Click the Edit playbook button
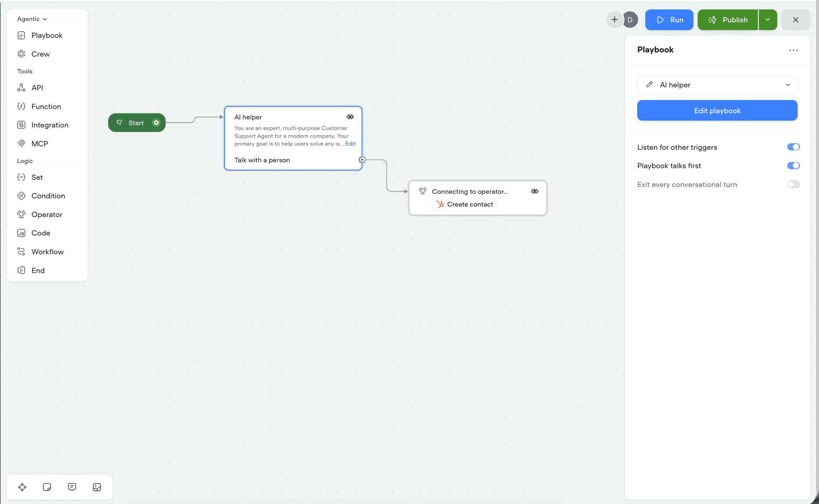The image size is (819, 504). click(x=717, y=110)
